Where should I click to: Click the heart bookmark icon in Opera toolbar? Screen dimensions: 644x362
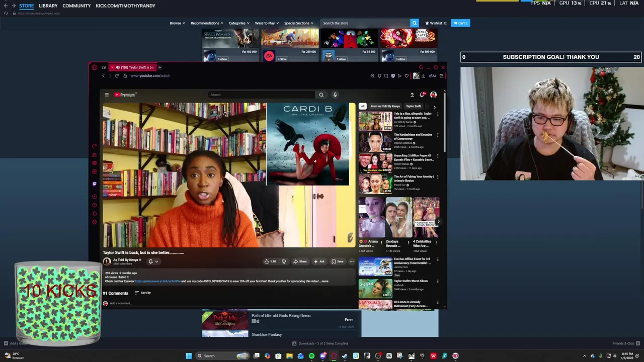tap(407, 76)
